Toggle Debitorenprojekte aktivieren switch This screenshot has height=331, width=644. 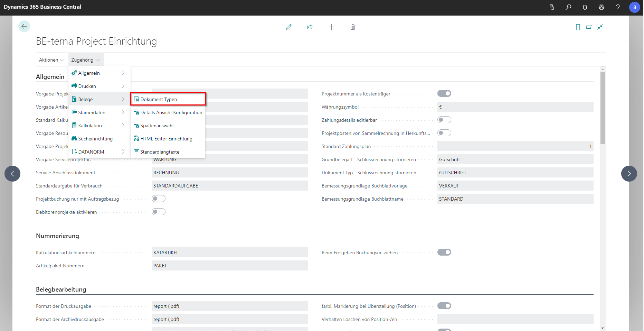[159, 212]
